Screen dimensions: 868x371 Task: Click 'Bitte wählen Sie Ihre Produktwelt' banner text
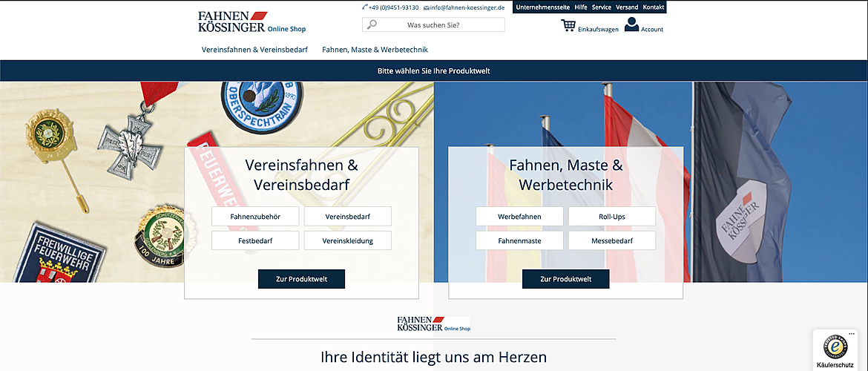tap(433, 71)
